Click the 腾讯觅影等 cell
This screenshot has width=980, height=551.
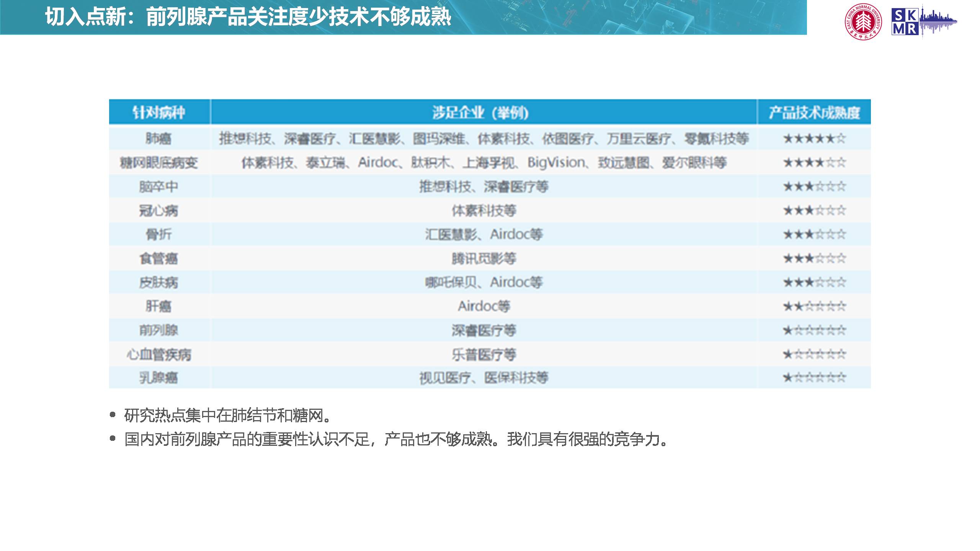pos(484,258)
